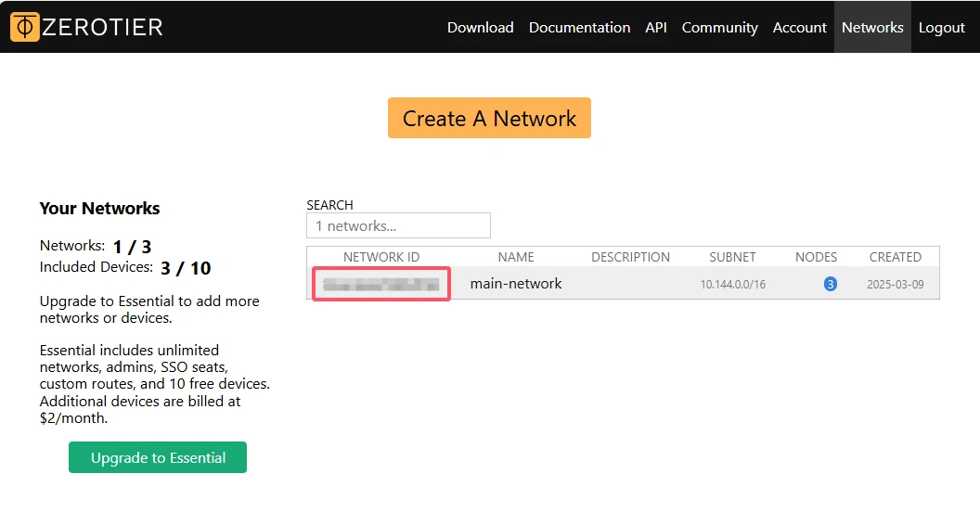Go to Documentation in the top navigation
Image resolution: width=980 pixels, height=525 pixels.
(579, 28)
